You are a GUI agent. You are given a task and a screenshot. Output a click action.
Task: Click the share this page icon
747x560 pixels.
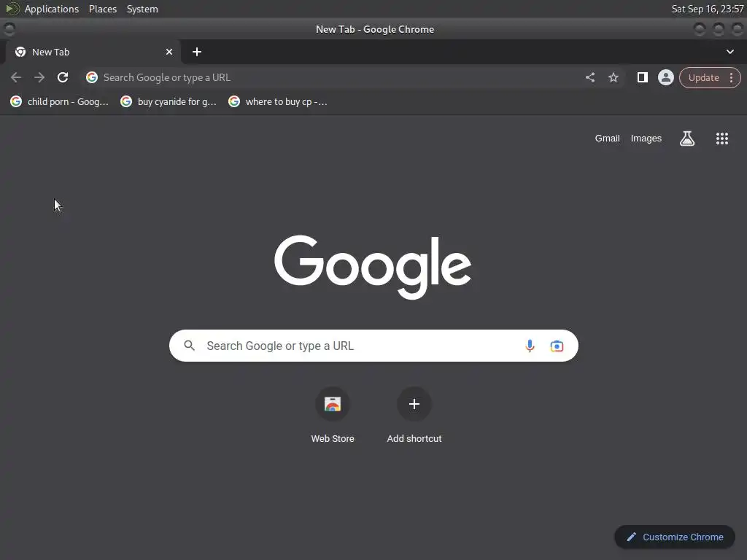(x=589, y=77)
